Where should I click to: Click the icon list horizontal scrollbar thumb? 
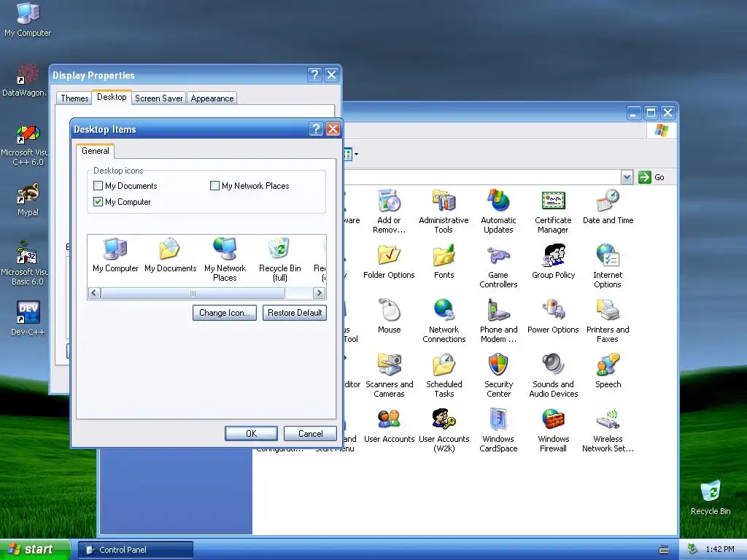tap(193, 293)
